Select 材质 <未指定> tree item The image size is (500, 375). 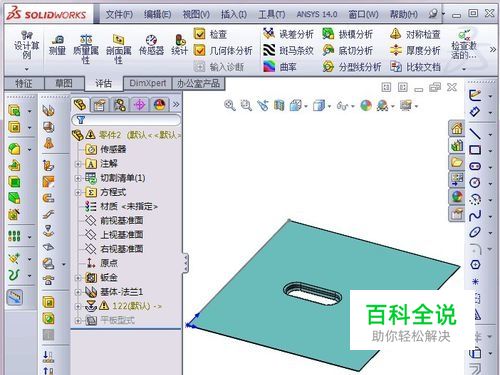point(121,206)
